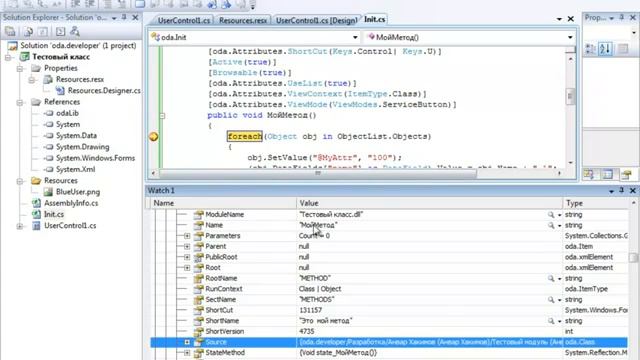Open oda.Init class dropdown

[x=355, y=37]
